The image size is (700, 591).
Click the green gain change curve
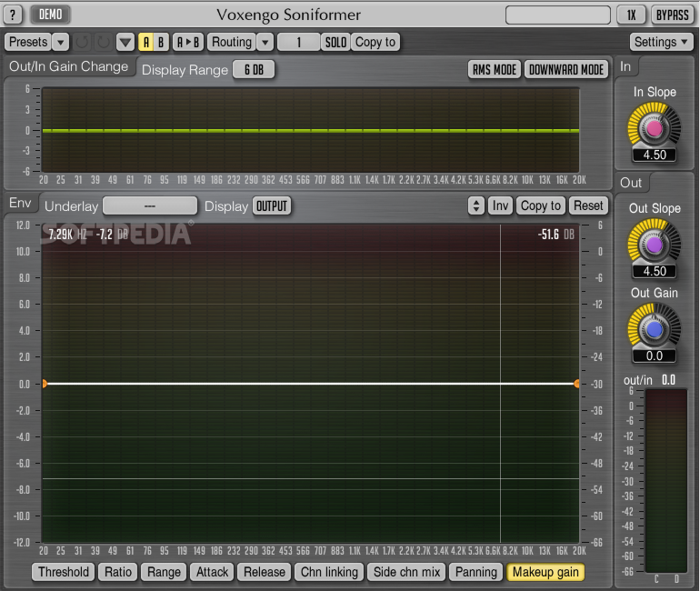tap(311, 130)
